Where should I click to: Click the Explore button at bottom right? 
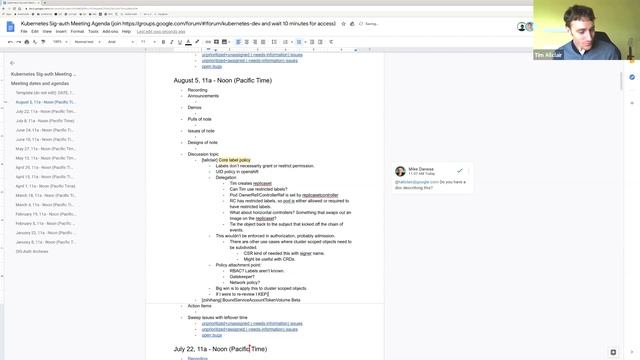tap(613, 352)
